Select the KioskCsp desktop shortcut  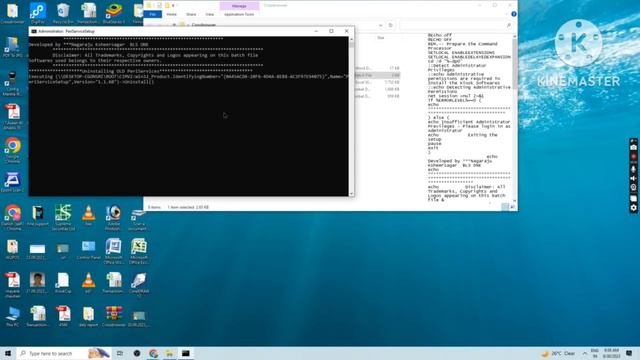(x=63, y=283)
